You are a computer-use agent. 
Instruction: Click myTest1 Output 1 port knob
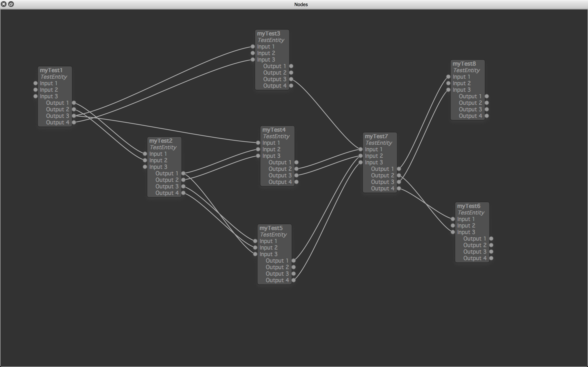[x=74, y=103]
